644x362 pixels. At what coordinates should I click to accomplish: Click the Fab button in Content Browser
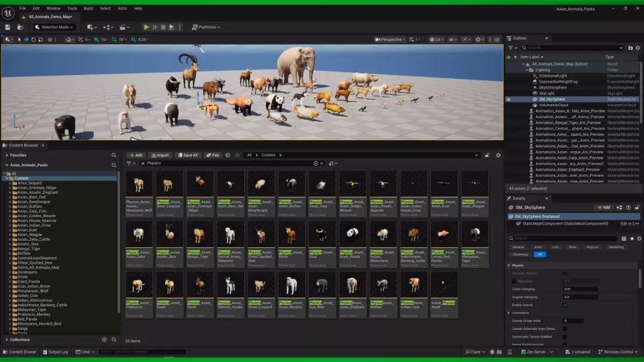[213, 155]
